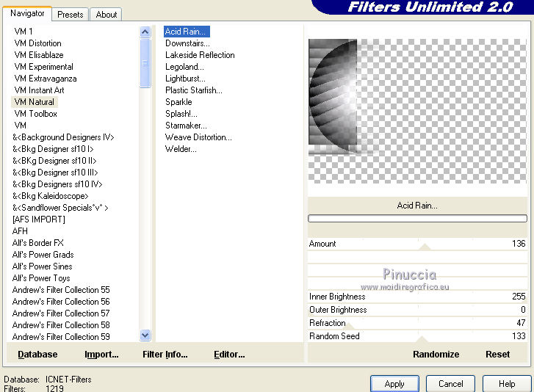
Task: Choose &<Bkg Designers sf10 IV> category
Action: tap(57, 184)
